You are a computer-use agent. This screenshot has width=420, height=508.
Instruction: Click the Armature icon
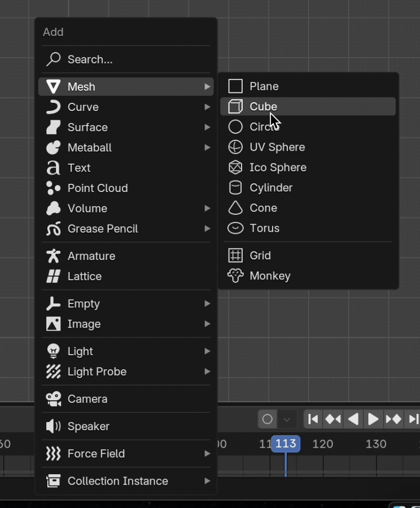point(53,256)
